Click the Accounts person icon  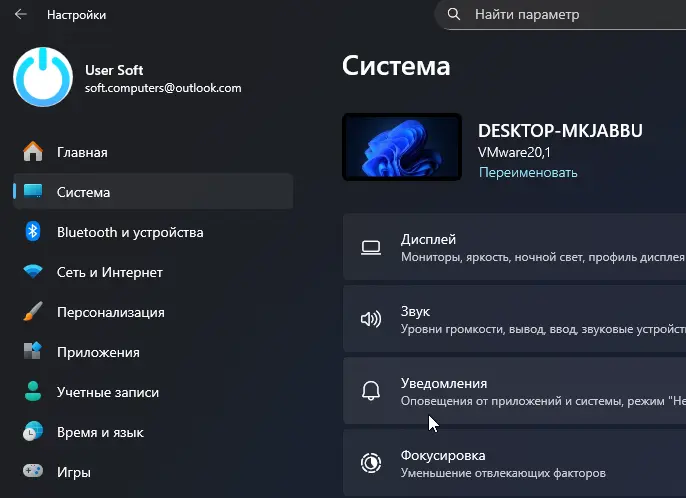click(33, 392)
